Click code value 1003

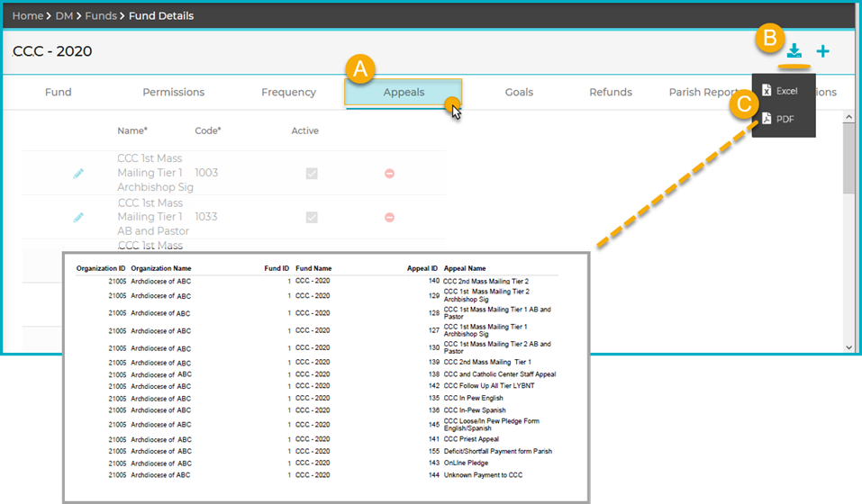(206, 173)
